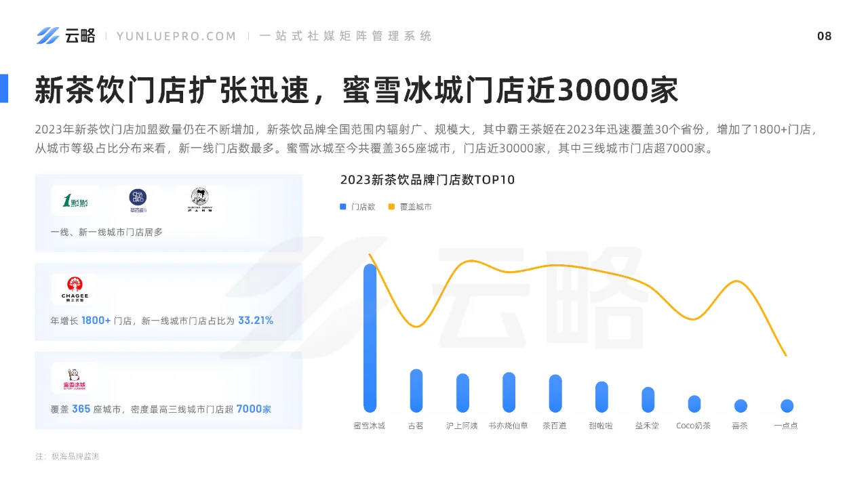Select the 古茗 bar in chart
The width and height of the screenshot is (868, 488).
[416, 390]
